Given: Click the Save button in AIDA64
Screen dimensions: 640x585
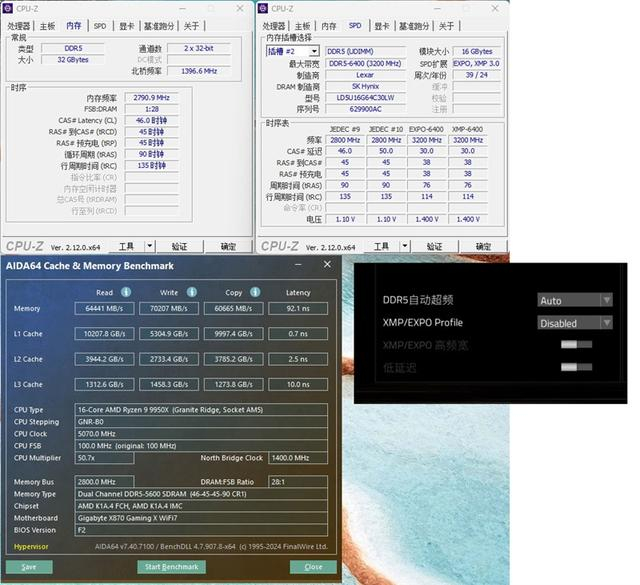Looking at the screenshot, I should 29,567.
